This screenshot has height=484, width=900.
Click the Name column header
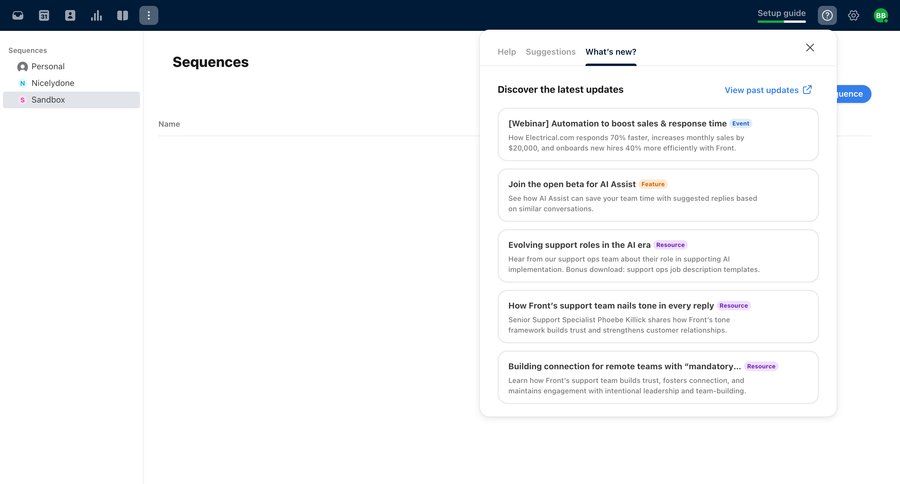click(169, 124)
